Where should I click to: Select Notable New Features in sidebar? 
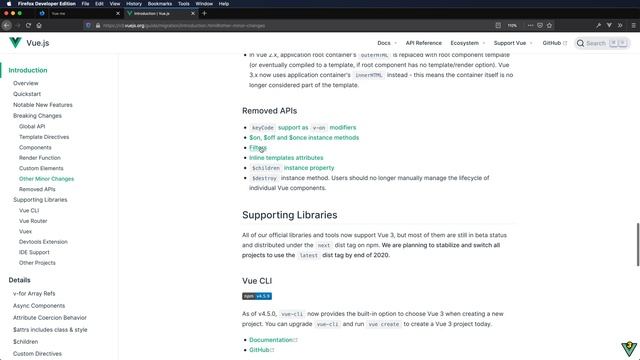tap(43, 105)
